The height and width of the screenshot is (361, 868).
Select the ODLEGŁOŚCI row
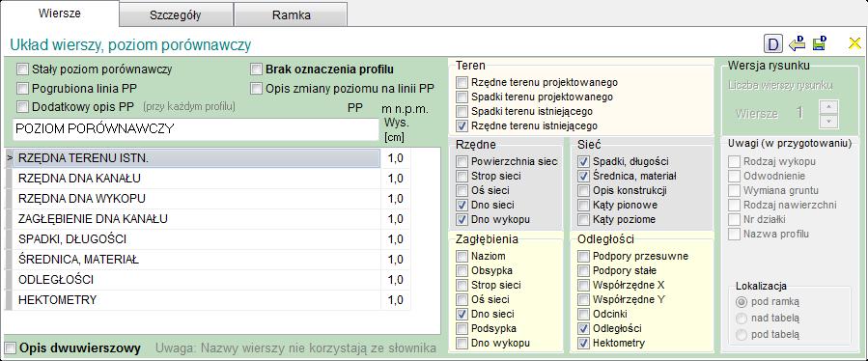197,280
